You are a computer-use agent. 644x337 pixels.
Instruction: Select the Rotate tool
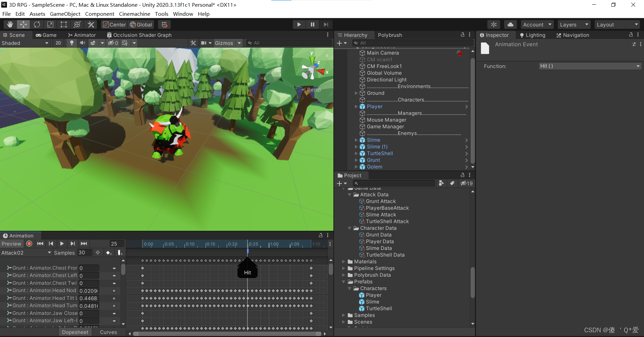[x=37, y=24]
